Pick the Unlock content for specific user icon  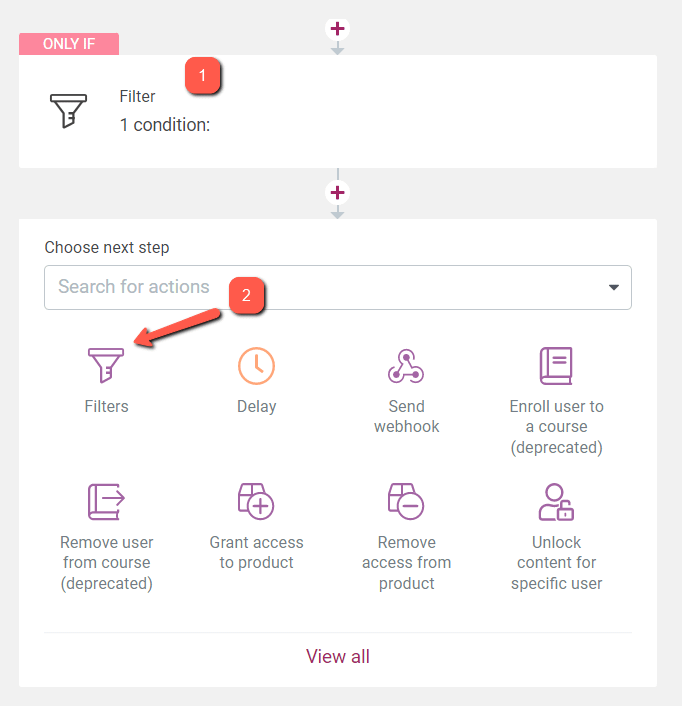pos(556,502)
